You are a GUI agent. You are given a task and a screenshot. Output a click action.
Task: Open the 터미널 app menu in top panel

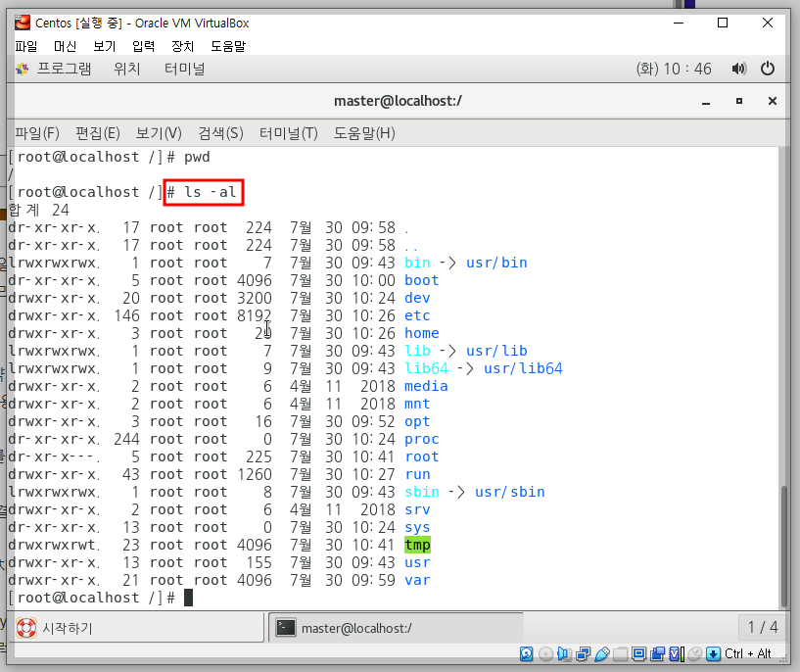pos(184,69)
